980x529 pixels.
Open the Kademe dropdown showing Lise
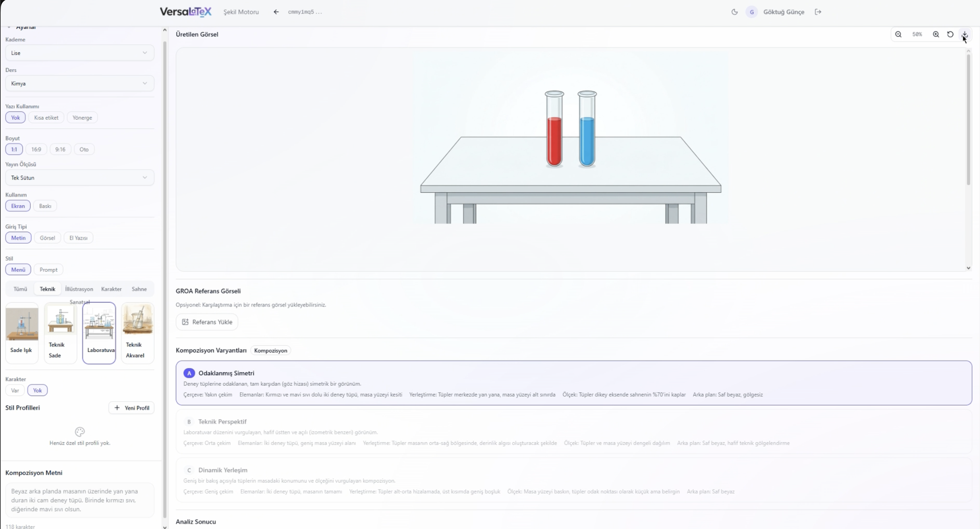[79, 53]
